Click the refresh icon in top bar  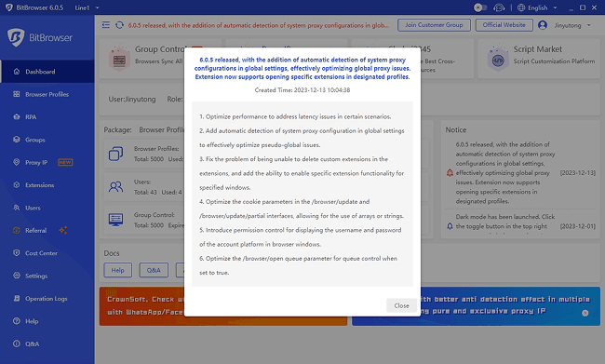pos(120,25)
